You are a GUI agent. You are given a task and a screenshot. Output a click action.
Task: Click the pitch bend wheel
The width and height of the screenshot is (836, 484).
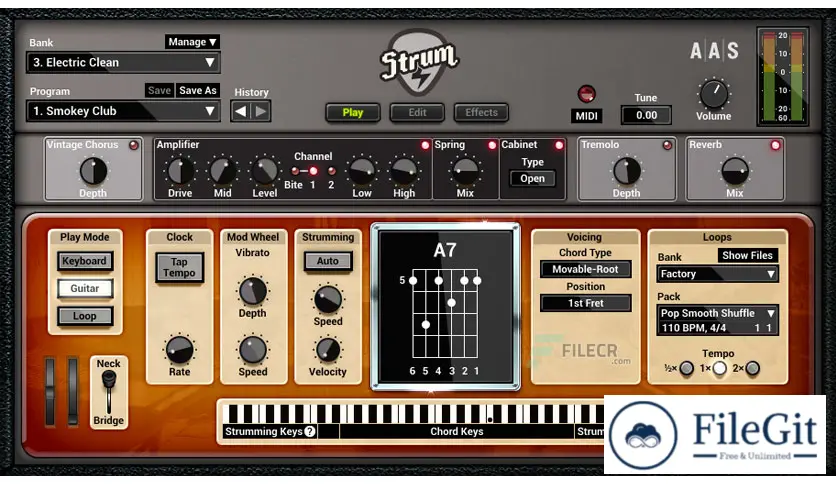tap(50, 392)
